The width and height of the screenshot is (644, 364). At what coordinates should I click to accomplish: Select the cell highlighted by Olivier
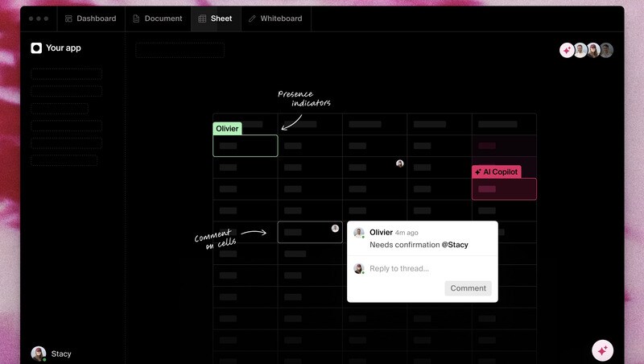(246, 146)
